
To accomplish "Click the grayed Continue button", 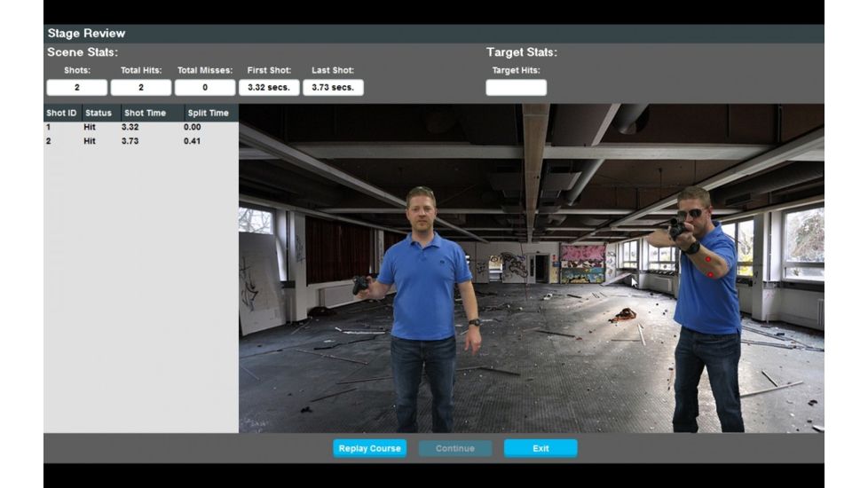I will [455, 448].
